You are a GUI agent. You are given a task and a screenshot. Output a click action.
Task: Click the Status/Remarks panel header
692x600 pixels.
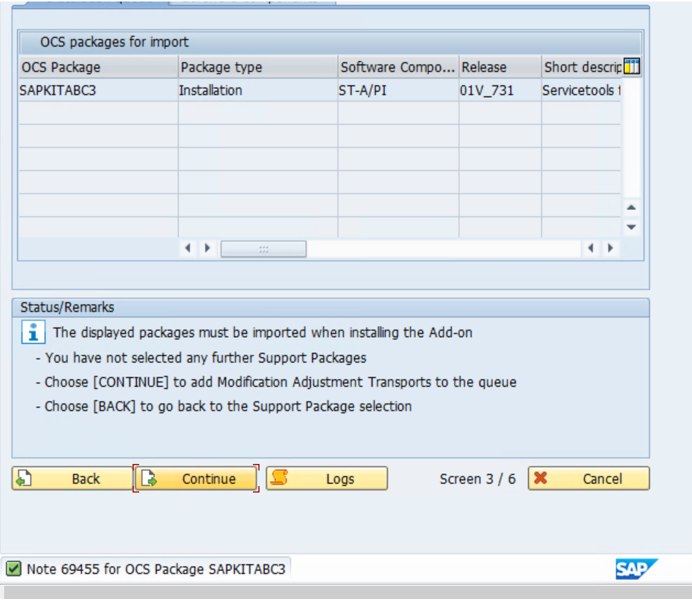tap(331, 307)
